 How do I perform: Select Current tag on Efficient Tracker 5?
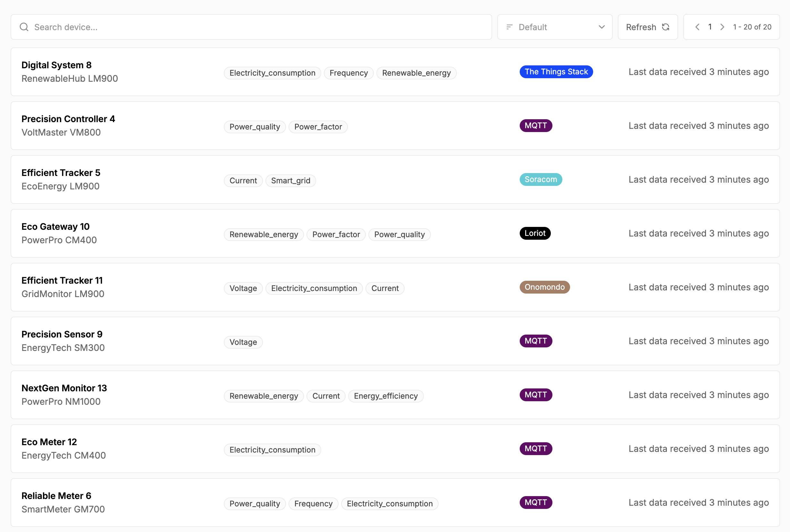[x=243, y=180]
